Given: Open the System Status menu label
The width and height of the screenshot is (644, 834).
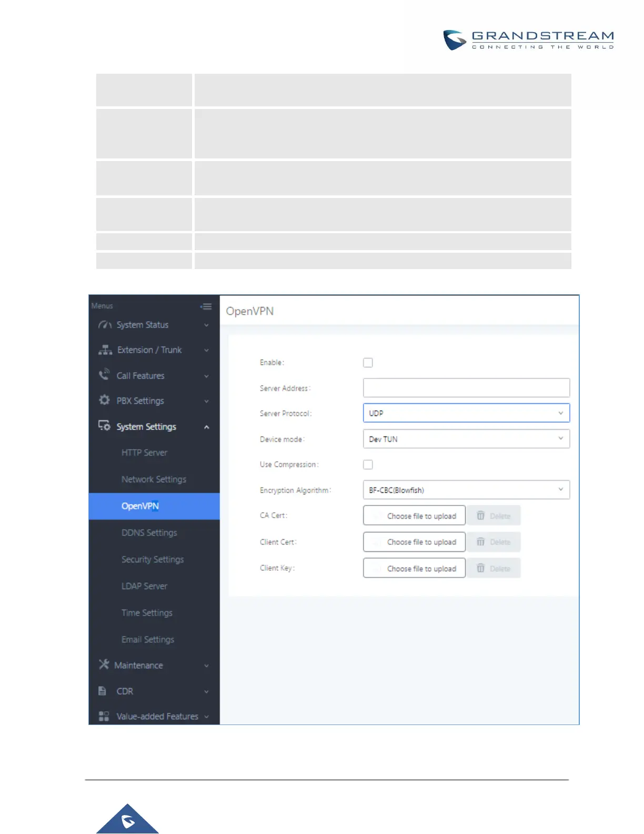Looking at the screenshot, I should [x=143, y=325].
